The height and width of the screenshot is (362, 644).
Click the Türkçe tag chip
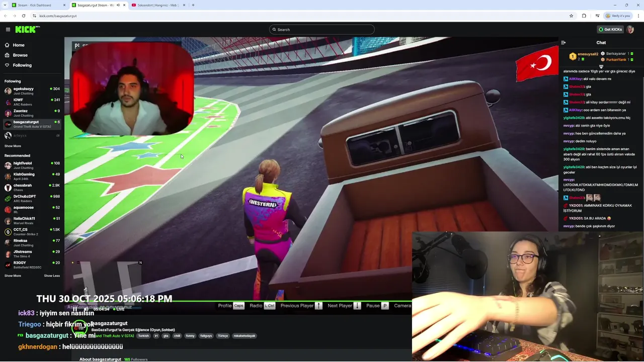tap(223, 336)
